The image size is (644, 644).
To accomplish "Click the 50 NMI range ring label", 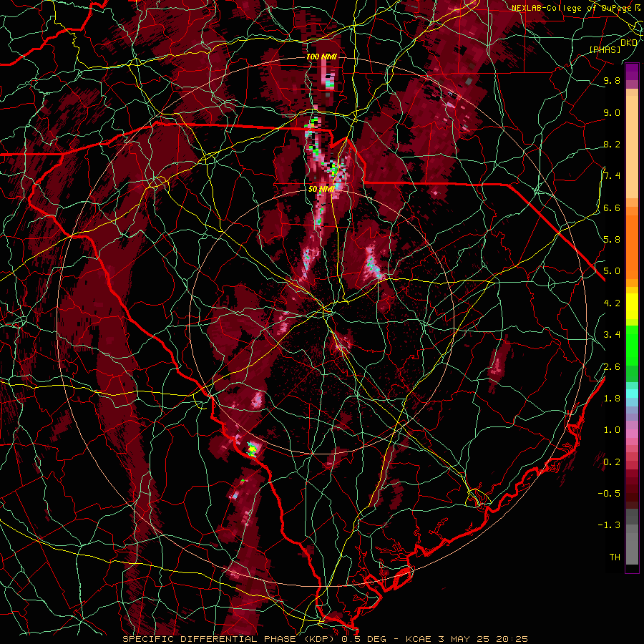I will 321,189.
